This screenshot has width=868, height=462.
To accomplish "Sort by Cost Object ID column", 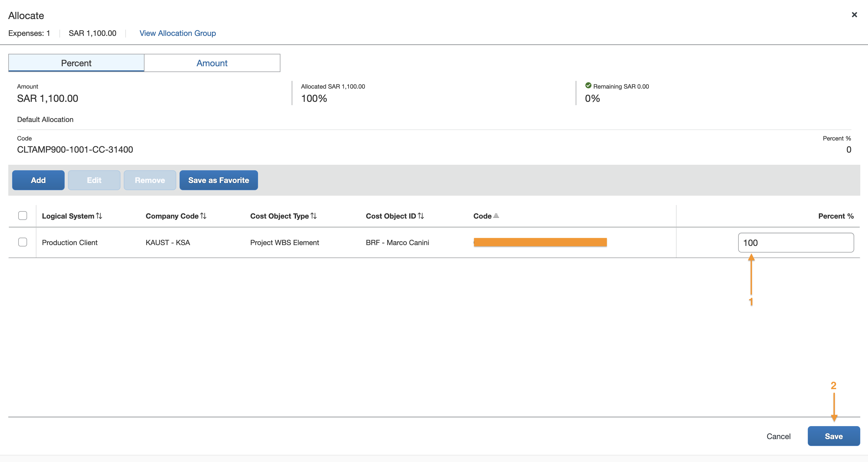I will (395, 216).
